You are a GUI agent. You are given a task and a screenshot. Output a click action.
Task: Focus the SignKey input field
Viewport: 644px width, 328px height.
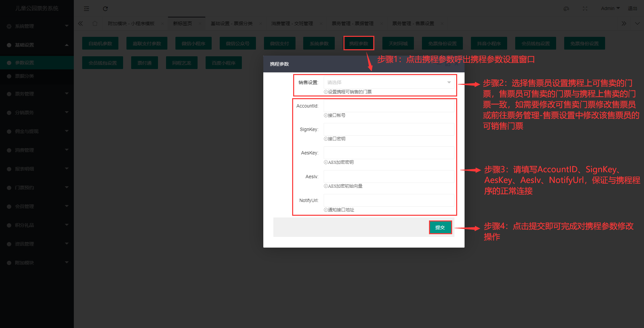[389, 129]
